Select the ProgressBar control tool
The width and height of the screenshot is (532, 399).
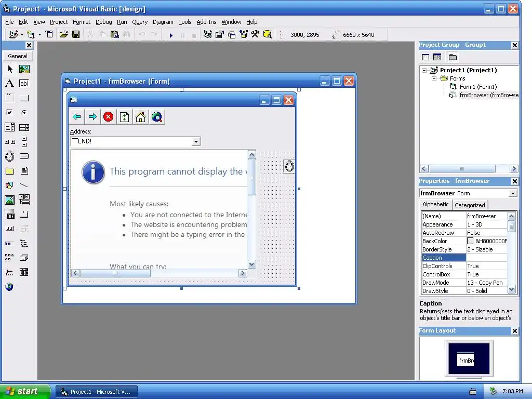tap(10, 243)
